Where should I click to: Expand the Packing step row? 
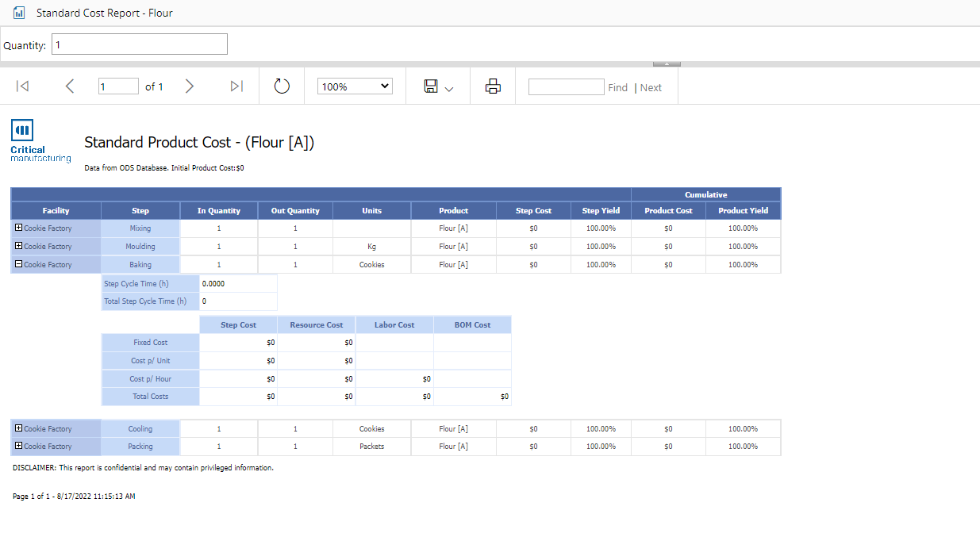click(x=18, y=446)
